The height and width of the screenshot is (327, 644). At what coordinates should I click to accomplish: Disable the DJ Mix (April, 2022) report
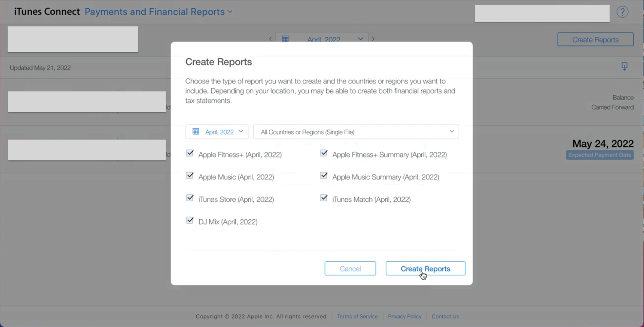[x=190, y=220]
